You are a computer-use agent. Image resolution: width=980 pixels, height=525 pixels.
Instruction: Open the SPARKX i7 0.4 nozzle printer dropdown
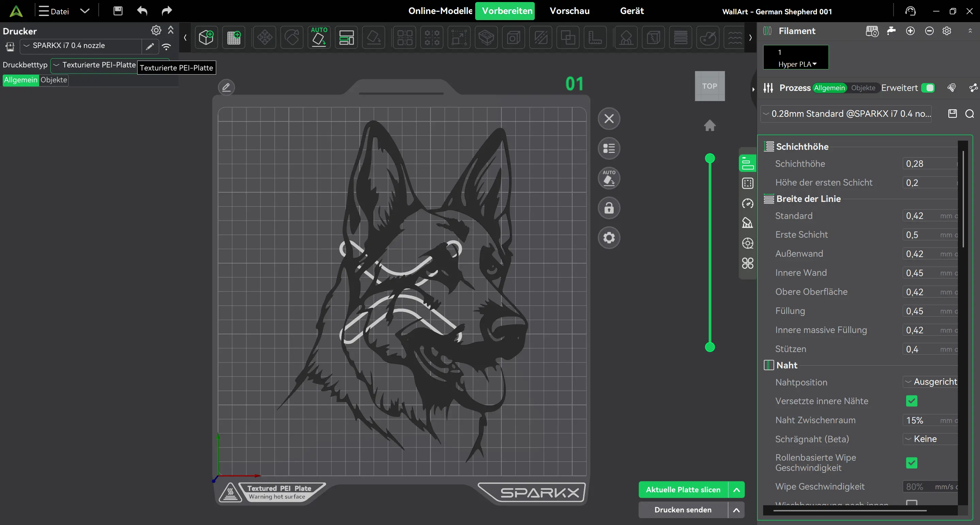(x=81, y=46)
